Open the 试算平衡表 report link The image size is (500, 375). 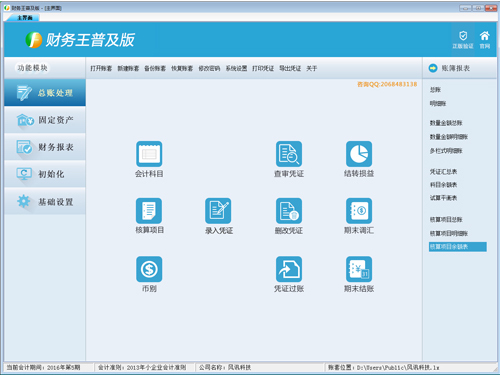tap(443, 198)
